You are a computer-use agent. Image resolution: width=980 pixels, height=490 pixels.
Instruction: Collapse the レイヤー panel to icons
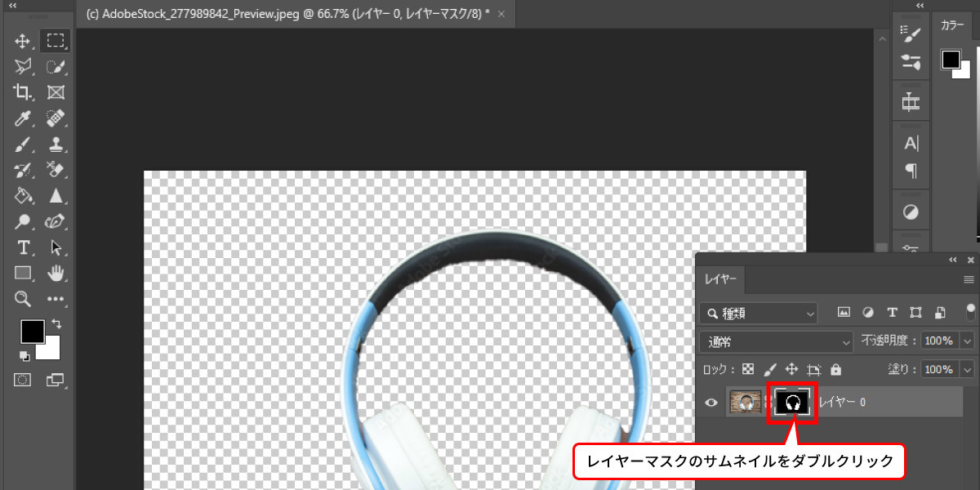[x=953, y=260]
